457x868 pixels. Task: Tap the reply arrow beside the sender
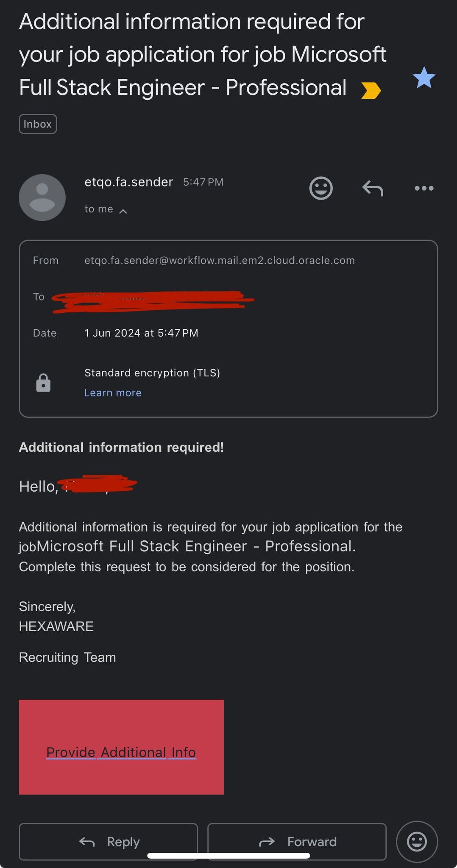[373, 188]
